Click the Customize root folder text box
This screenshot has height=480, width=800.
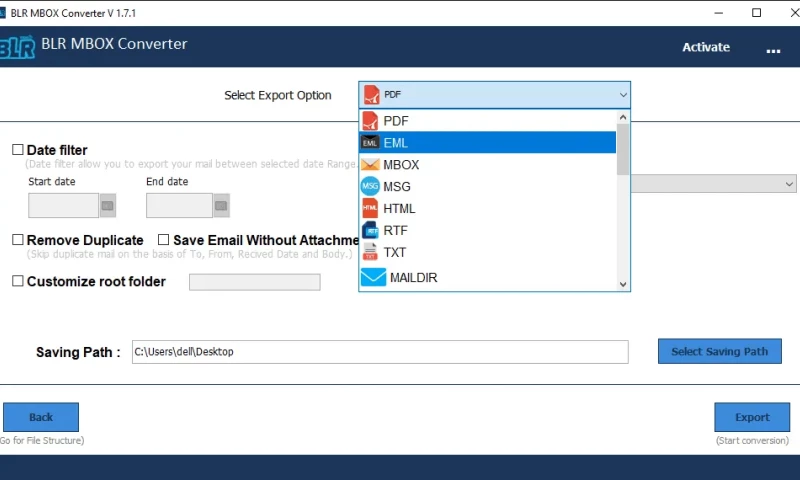pyautogui.click(x=255, y=282)
